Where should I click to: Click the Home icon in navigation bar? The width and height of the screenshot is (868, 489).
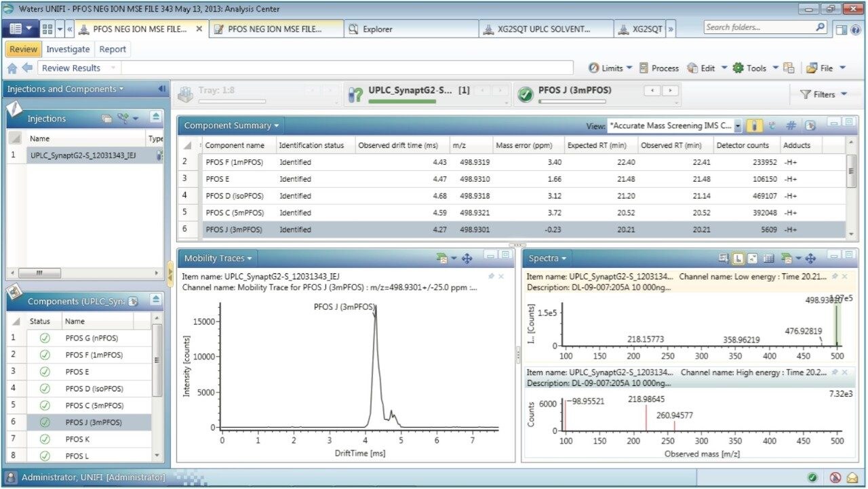click(x=12, y=68)
